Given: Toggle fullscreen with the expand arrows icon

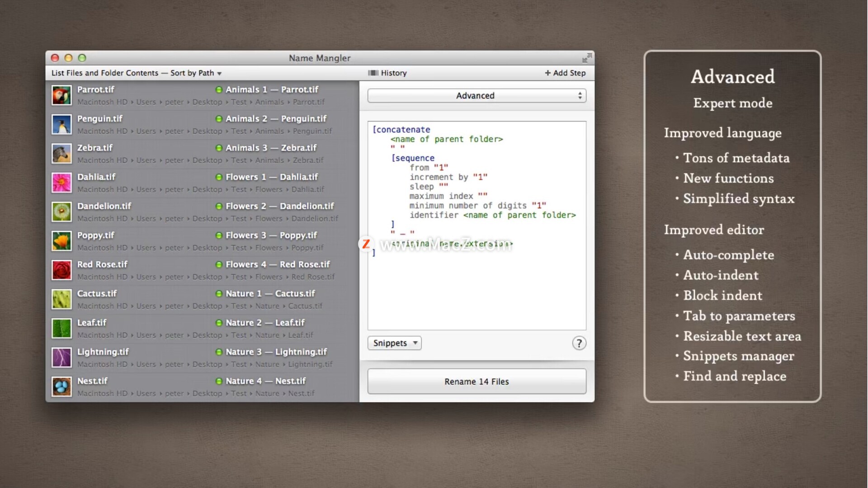Looking at the screenshot, I should [587, 58].
